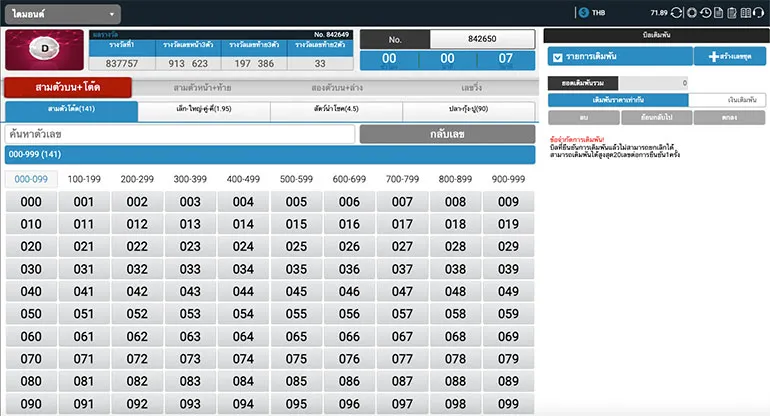The height and width of the screenshot is (416, 770).
Task: Pick number 045 in the grid
Action: (296, 292)
